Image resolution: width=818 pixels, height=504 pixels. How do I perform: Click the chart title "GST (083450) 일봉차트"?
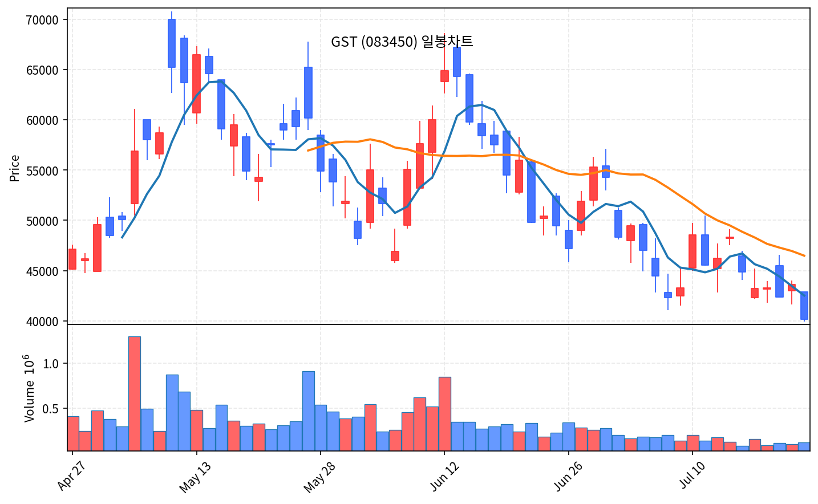(402, 42)
